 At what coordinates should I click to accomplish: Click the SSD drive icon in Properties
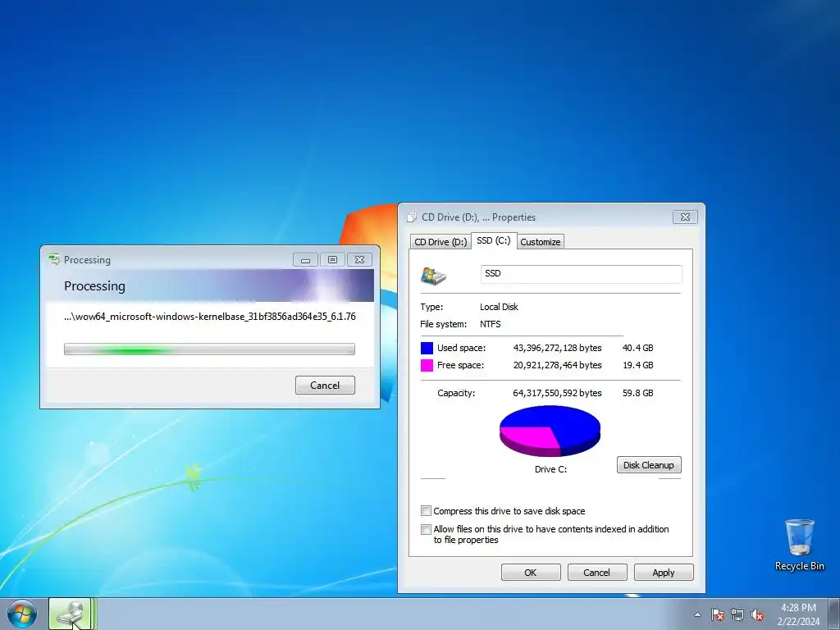click(x=433, y=276)
